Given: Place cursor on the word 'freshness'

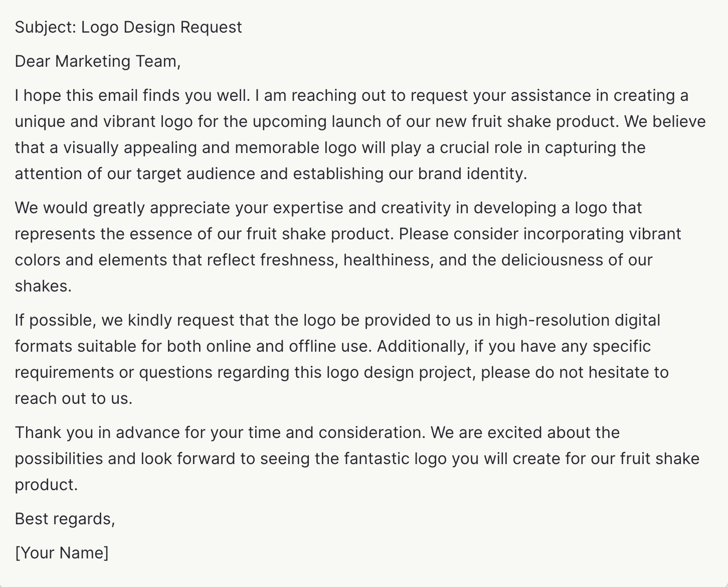Looking at the screenshot, I should coord(299,260).
